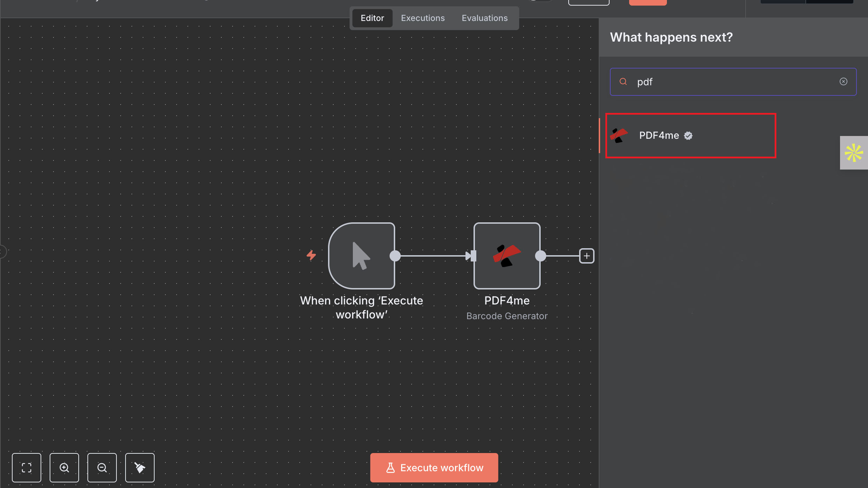Clear search with the X icon

click(843, 81)
